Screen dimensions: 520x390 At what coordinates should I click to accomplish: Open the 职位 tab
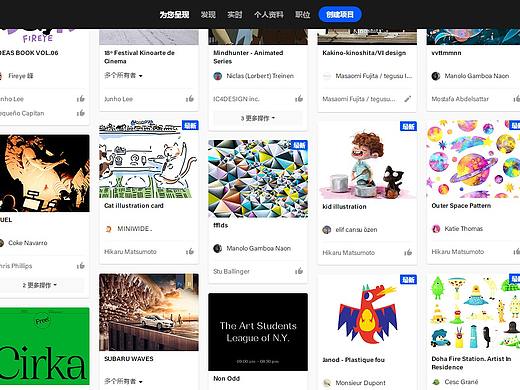[302, 15]
